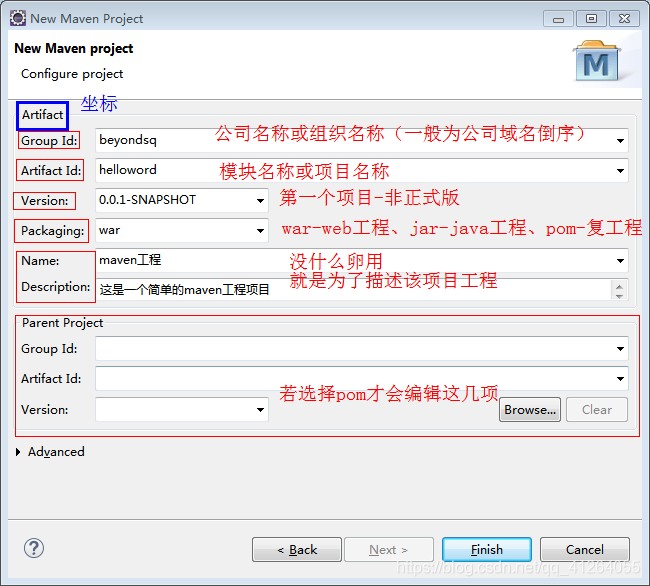Click the Eclipse icon in title bar
Viewport: 650px width, 586px height.
tap(18, 19)
